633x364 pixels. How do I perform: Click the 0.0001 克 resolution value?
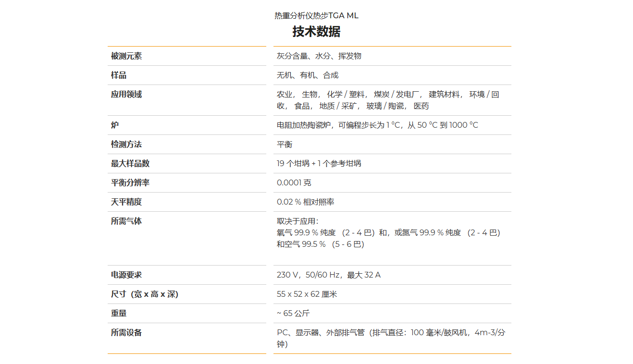294,183
